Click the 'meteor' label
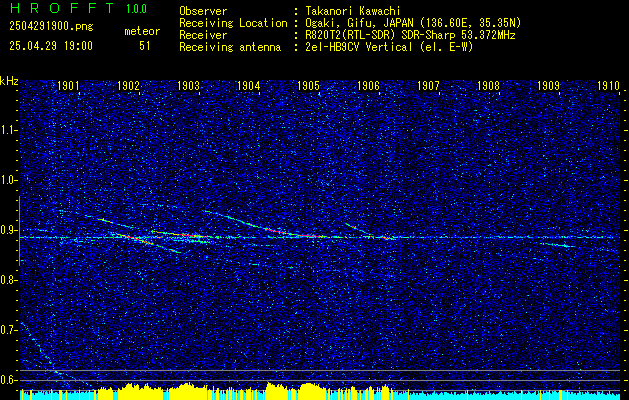Screen dimensions: 629x400 [x=142, y=31]
